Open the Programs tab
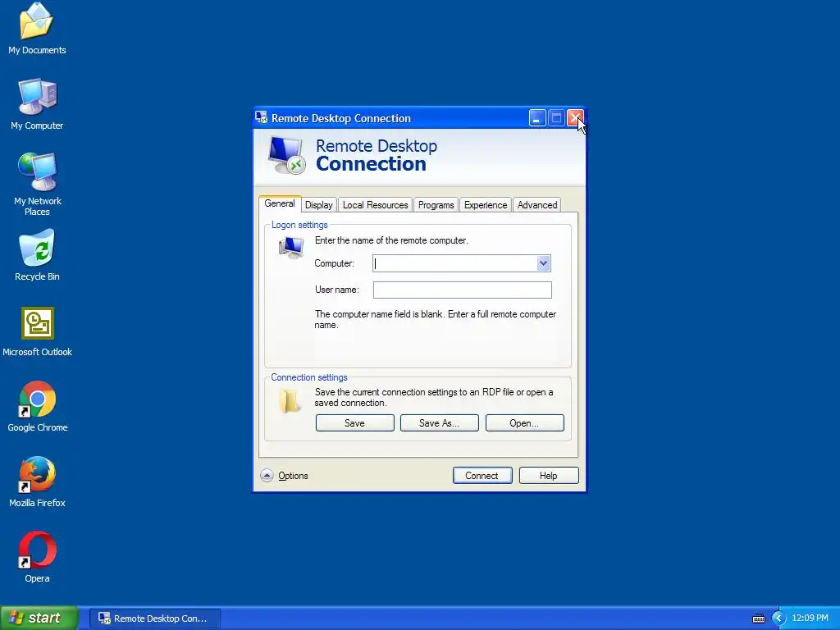The height and width of the screenshot is (630, 840). (436, 204)
